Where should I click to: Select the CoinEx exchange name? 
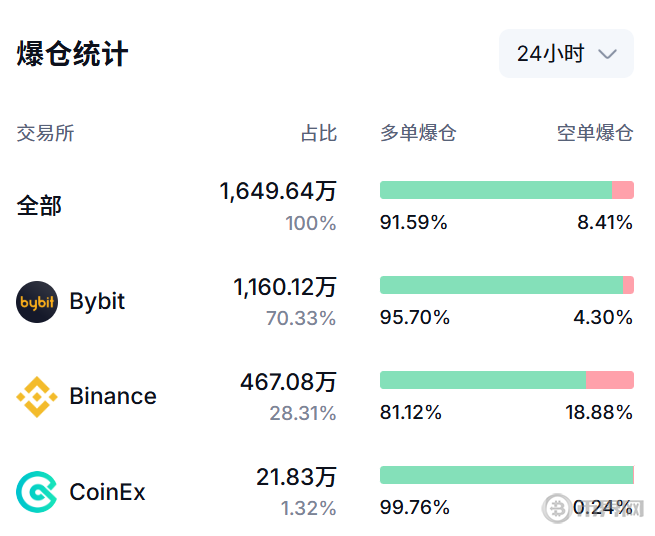click(x=107, y=492)
